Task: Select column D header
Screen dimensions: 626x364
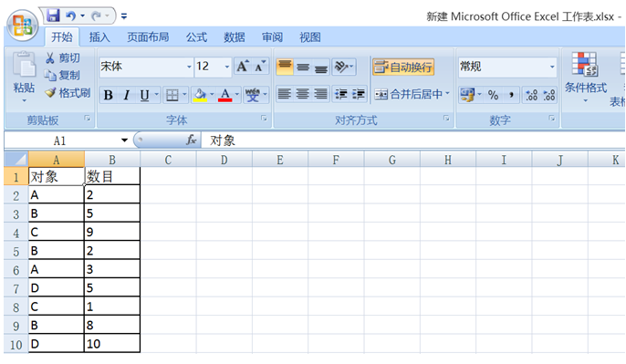Action: coord(224,160)
